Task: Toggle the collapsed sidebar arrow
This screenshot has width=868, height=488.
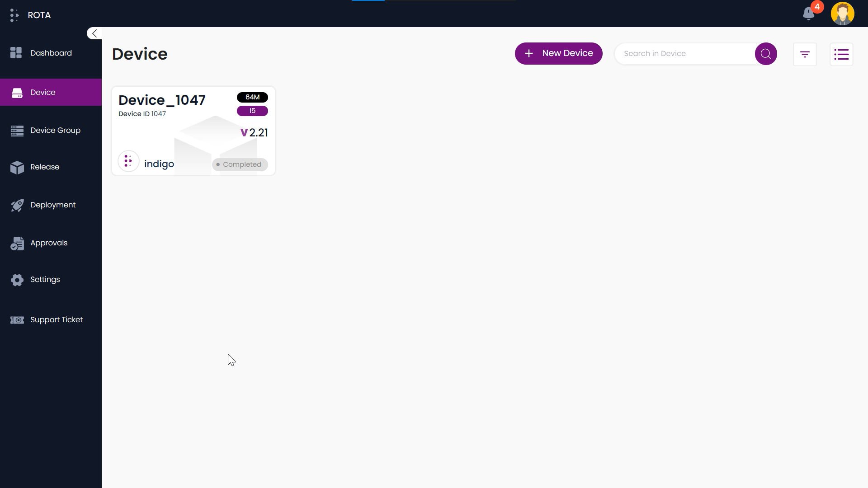Action: (x=95, y=33)
